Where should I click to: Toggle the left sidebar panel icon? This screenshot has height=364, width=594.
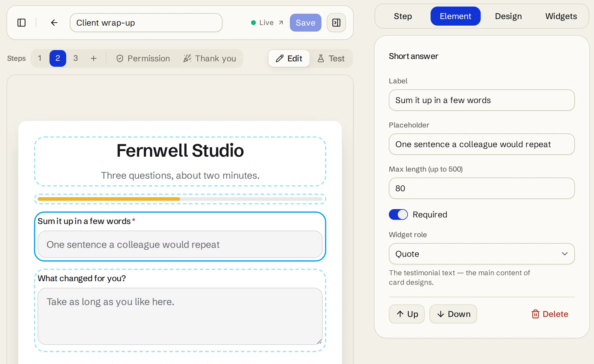coord(21,23)
